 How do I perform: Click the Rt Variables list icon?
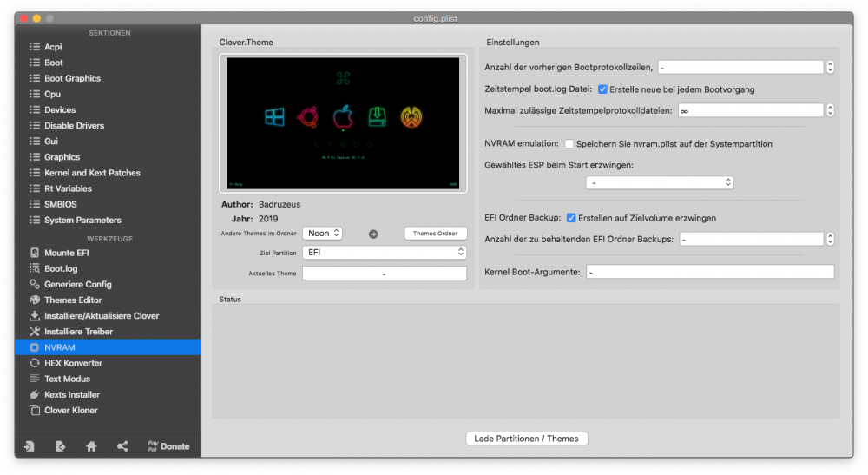[35, 188]
